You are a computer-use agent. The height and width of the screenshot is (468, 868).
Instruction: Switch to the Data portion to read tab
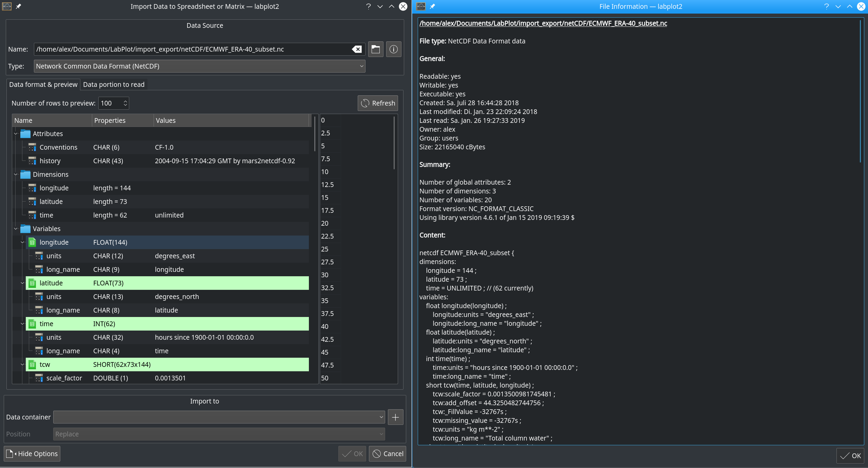114,85
